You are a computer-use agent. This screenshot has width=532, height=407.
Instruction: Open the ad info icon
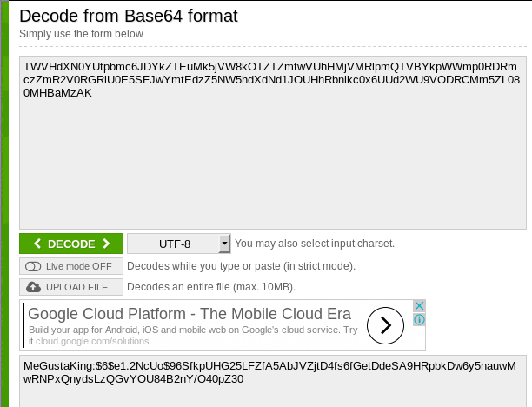419,319
